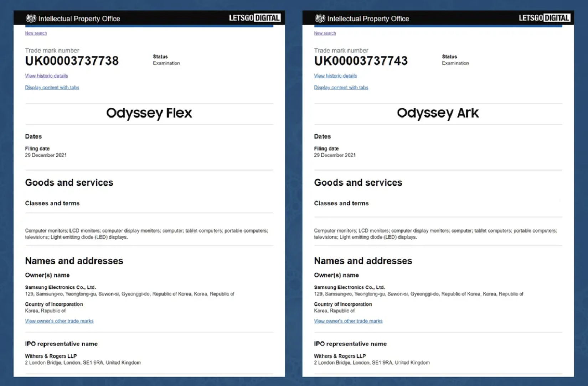
Task: View historic details for trade mark UK00003737738
Action: (46, 76)
